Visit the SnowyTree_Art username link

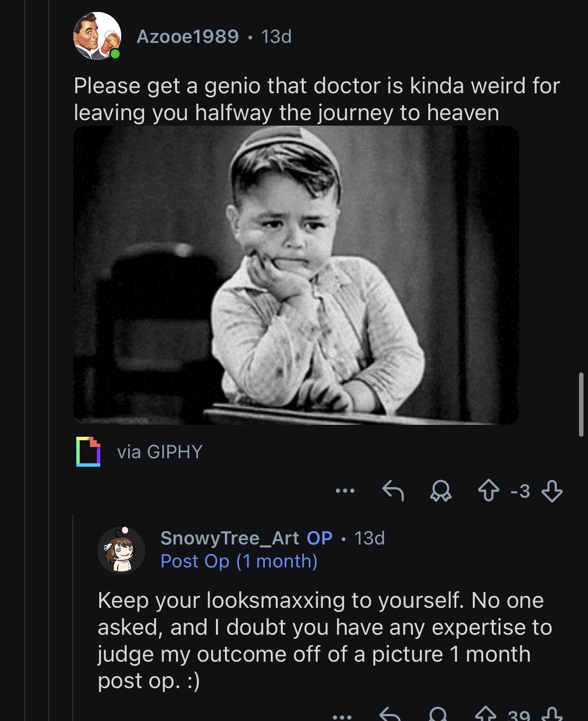coord(229,538)
